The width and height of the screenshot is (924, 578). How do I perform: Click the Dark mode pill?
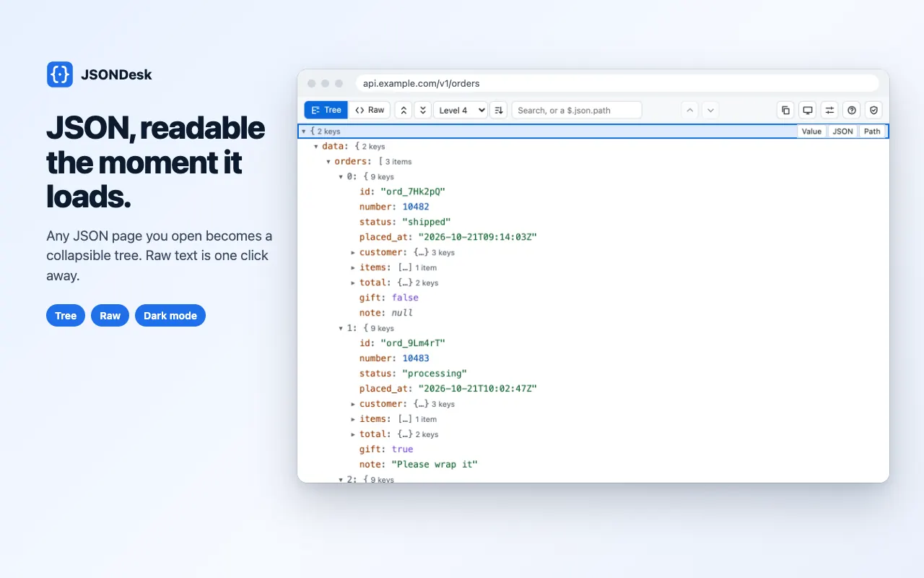pyautogui.click(x=170, y=316)
